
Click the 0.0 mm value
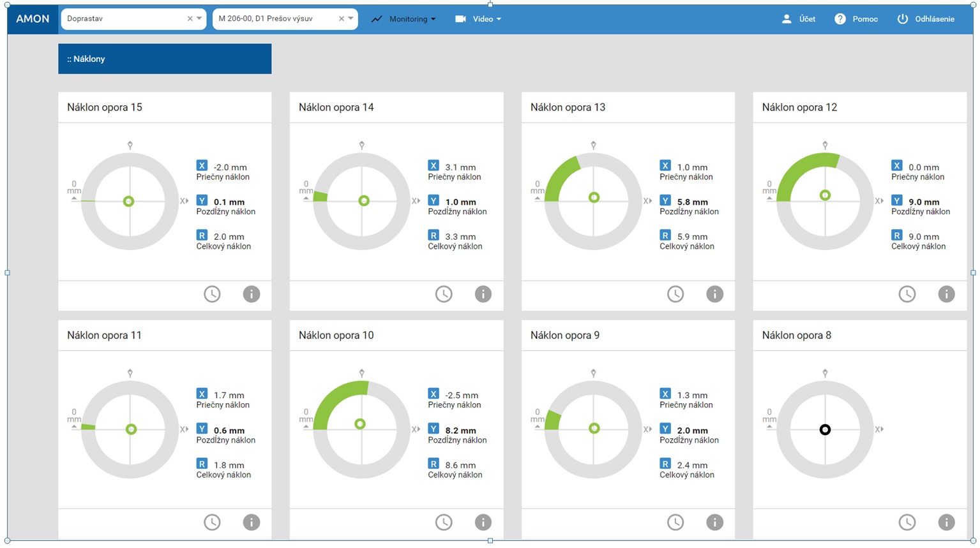[x=924, y=167]
